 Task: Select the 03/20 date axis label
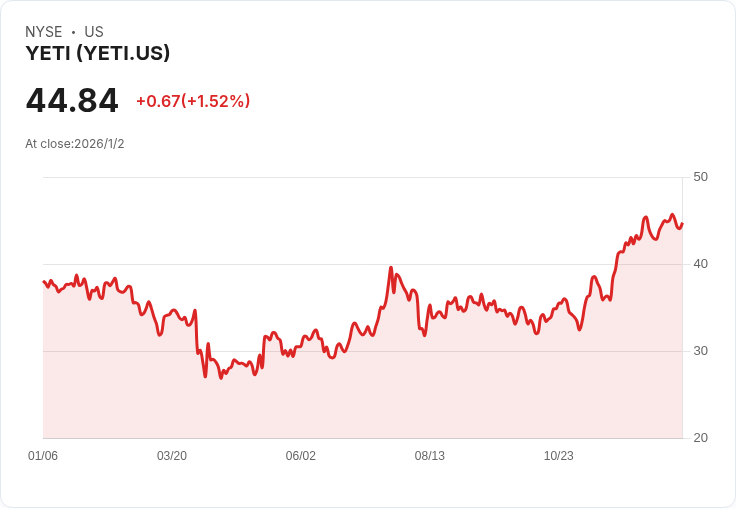[172, 455]
